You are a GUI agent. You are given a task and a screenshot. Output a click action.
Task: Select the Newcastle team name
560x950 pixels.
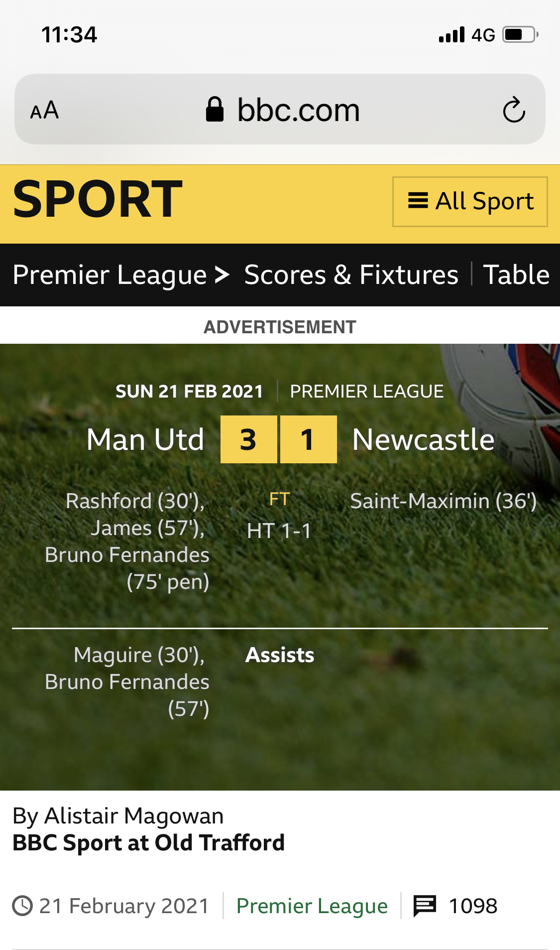pyautogui.click(x=423, y=439)
